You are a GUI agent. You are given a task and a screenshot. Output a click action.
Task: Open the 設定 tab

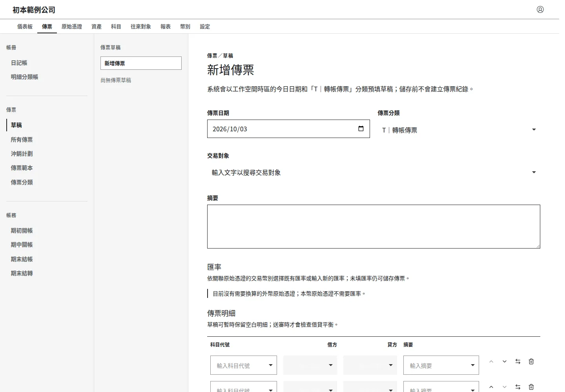click(205, 27)
